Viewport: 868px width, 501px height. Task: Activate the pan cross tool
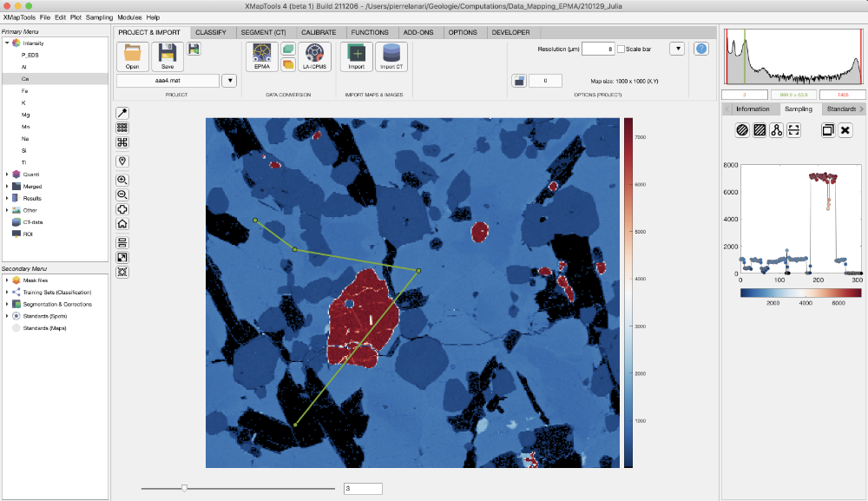click(x=122, y=209)
